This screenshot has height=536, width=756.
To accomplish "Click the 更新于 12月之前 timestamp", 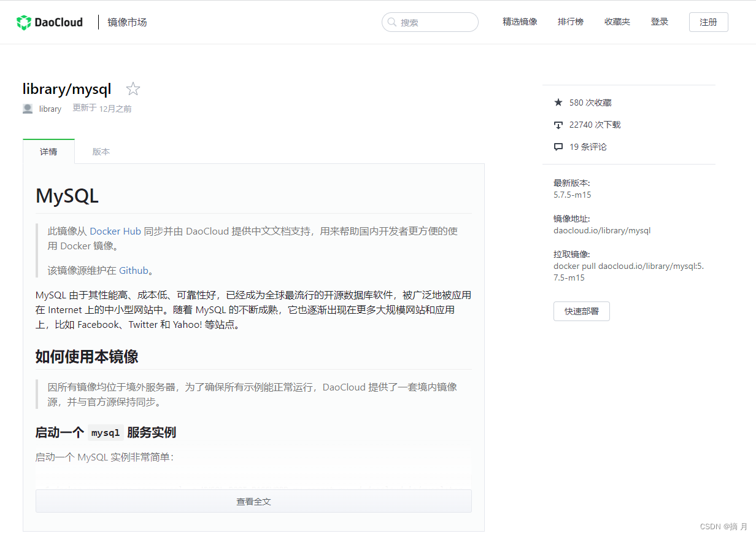I will 102,109.
